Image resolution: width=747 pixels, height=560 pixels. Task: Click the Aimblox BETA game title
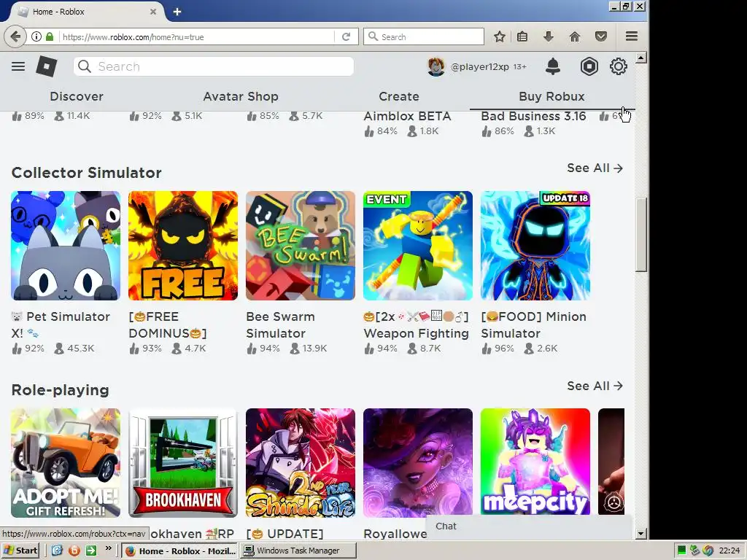point(407,116)
